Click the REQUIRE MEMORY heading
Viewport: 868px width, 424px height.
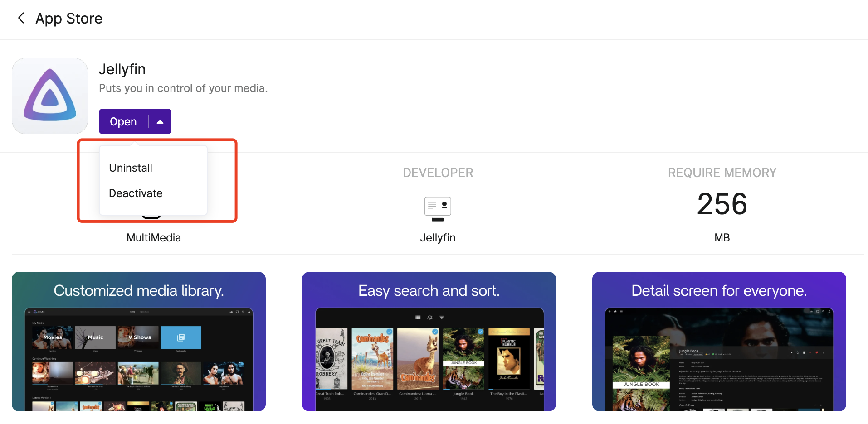coord(722,173)
